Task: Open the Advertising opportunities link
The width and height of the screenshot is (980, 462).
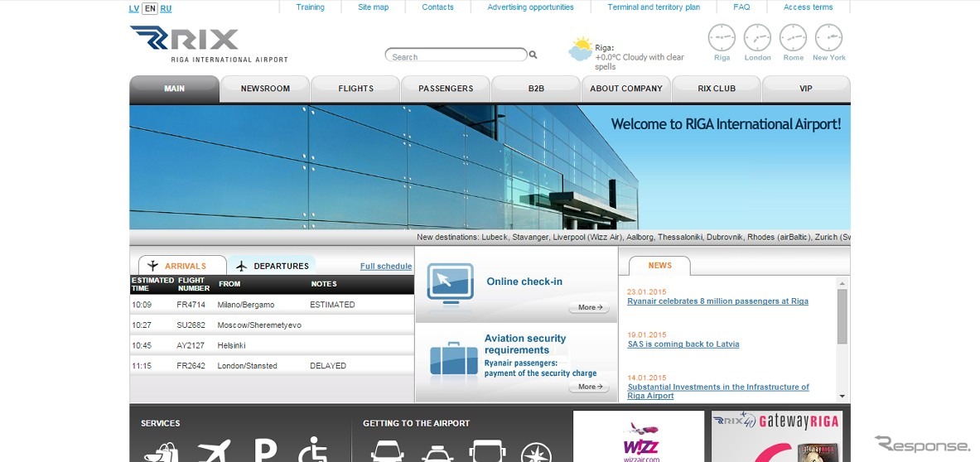Action: point(530,7)
